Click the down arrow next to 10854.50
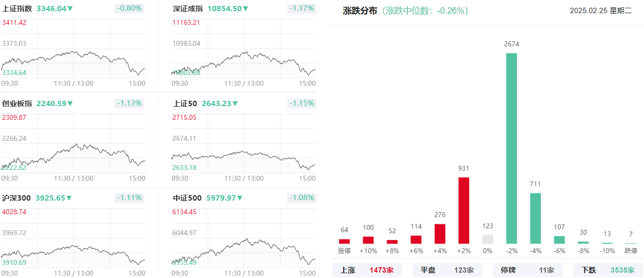 point(245,9)
